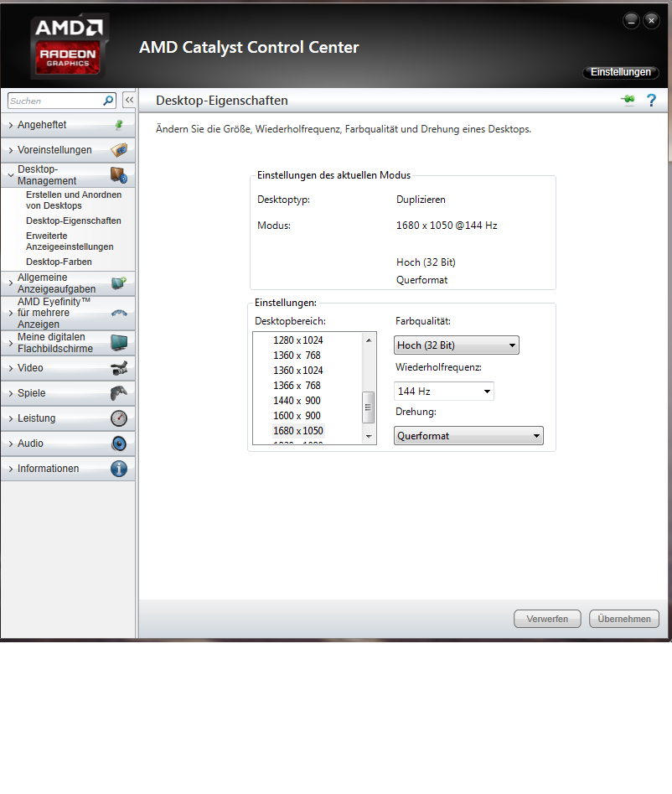Viewport: 672px width, 794px height.
Task: Click the Angeheftet pin icon
Action: pyautogui.click(x=119, y=125)
